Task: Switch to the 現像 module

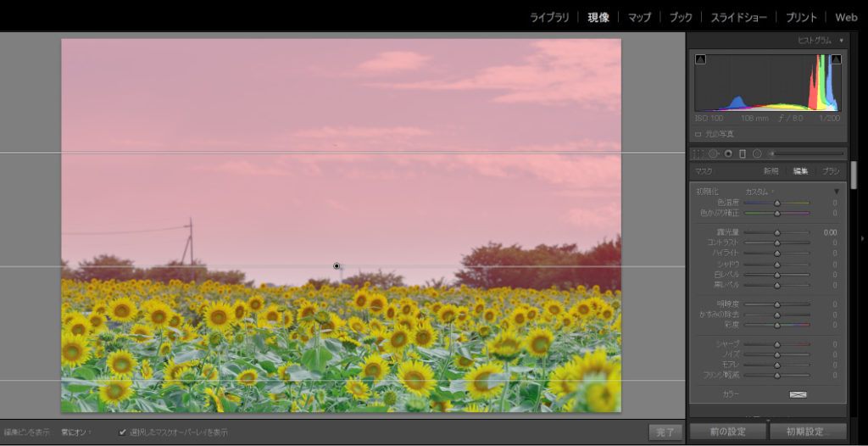Action: pyautogui.click(x=598, y=17)
